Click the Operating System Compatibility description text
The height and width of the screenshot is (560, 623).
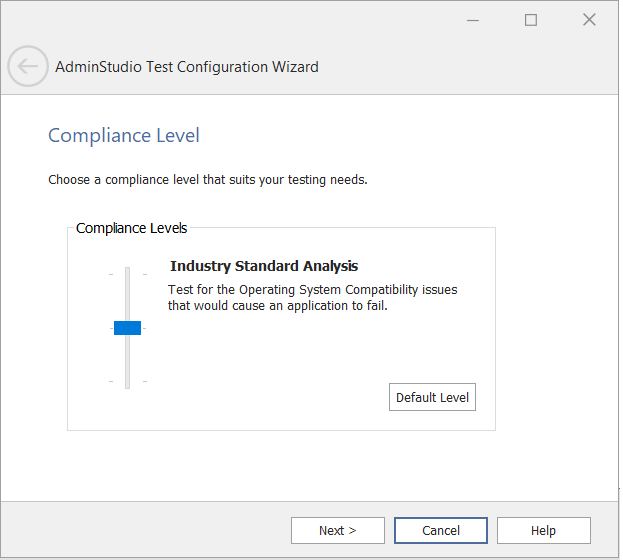click(x=312, y=298)
